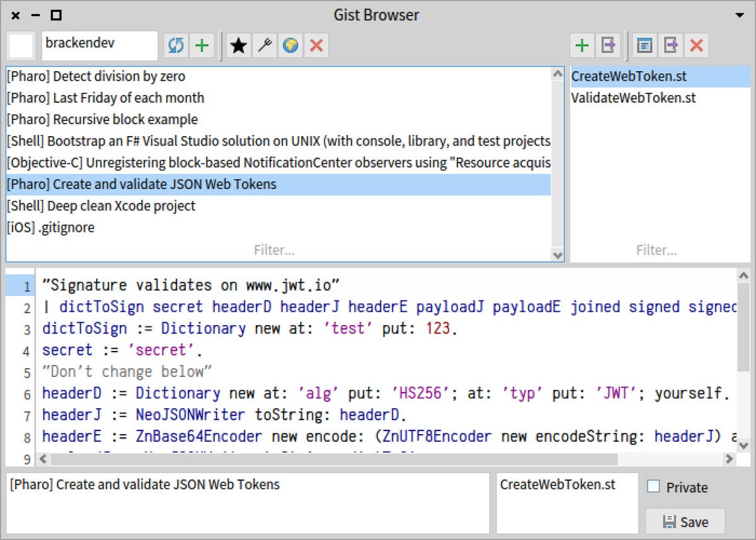Click line dictToSign := Dictionary new
Screen dimensions: 756x540
[x=249, y=328]
